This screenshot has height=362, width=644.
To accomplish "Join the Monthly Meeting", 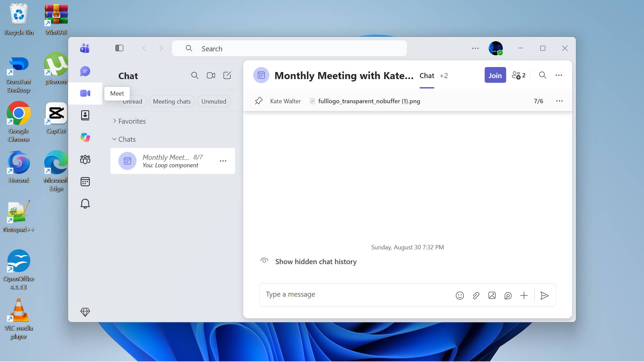I will [x=495, y=75].
